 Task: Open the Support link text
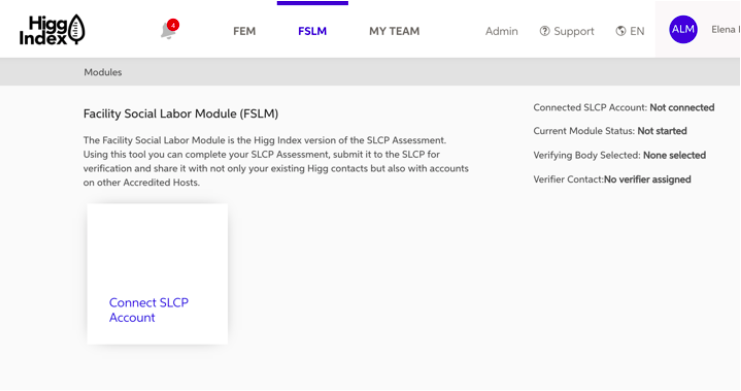574,31
